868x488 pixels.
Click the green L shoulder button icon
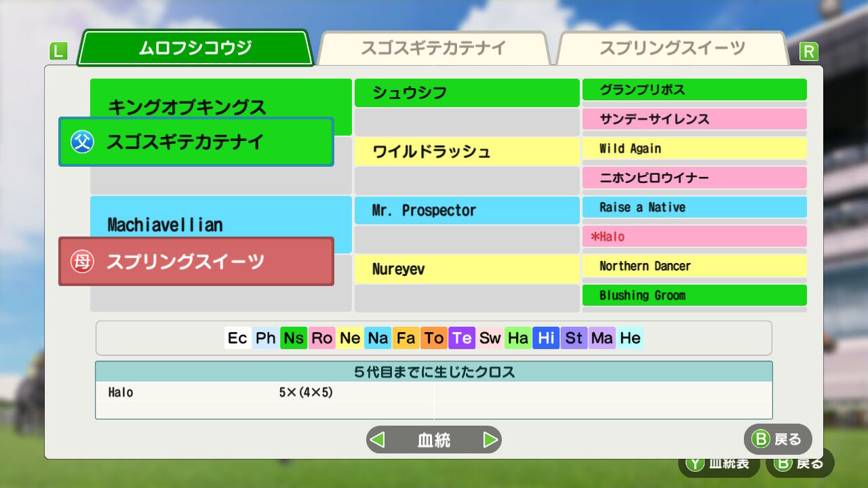[x=59, y=52]
